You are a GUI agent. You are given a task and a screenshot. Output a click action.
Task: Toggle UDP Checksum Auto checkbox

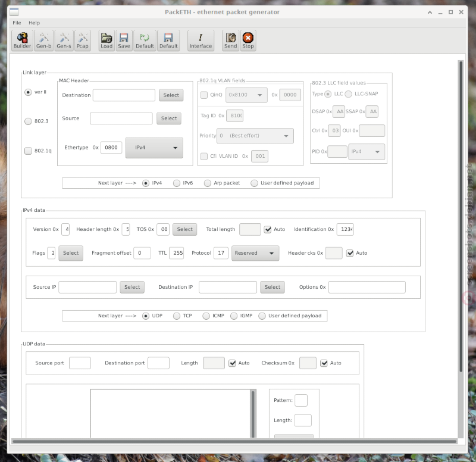point(324,363)
